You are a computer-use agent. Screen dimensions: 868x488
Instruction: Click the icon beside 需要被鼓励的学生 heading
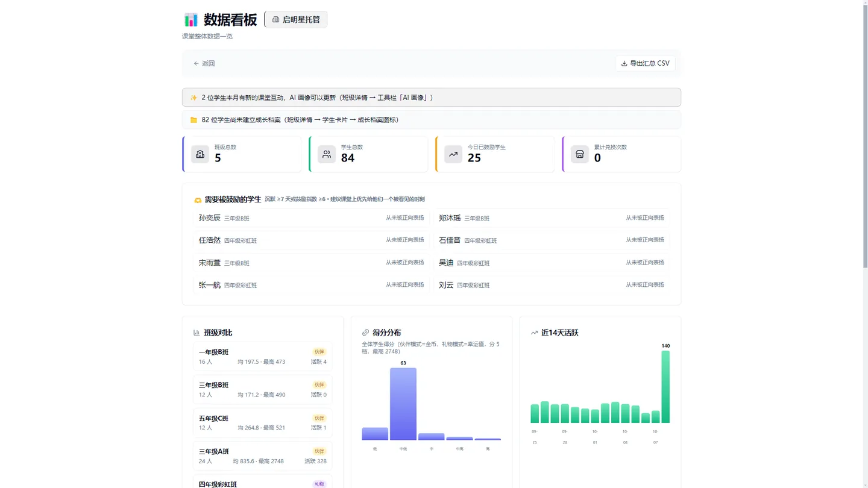[x=198, y=200]
